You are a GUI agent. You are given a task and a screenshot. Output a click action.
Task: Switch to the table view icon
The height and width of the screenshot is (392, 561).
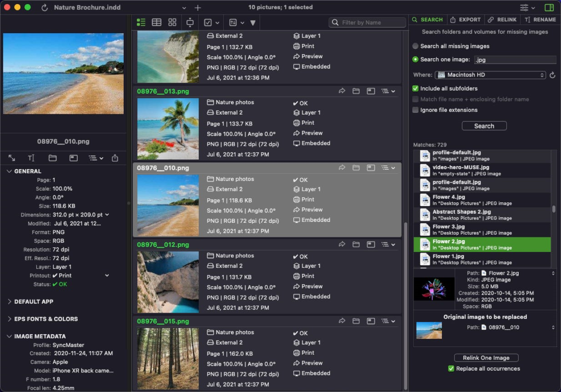(x=156, y=22)
